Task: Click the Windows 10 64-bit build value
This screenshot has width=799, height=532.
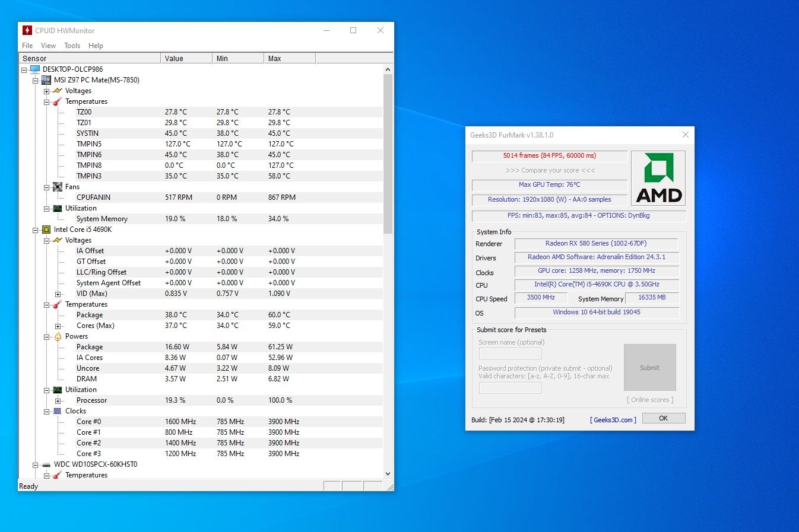Action: pyautogui.click(x=596, y=313)
